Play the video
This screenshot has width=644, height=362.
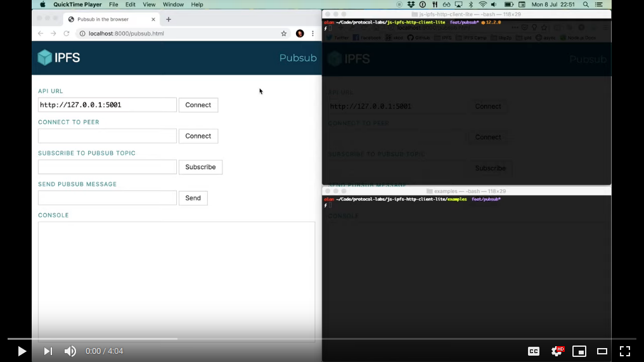tap(22, 351)
